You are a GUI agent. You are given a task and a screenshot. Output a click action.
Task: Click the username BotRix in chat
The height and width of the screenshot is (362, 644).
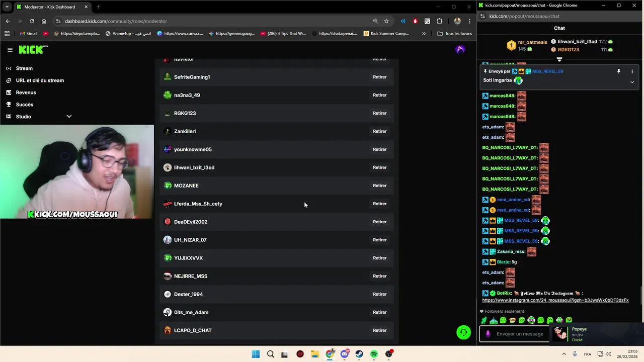[x=504, y=293]
